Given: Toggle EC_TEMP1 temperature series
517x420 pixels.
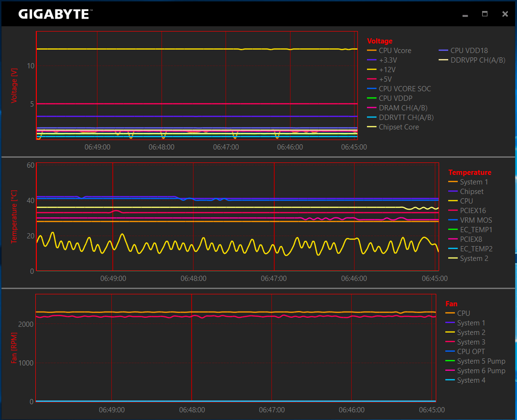Looking at the screenshot, I should pos(476,230).
